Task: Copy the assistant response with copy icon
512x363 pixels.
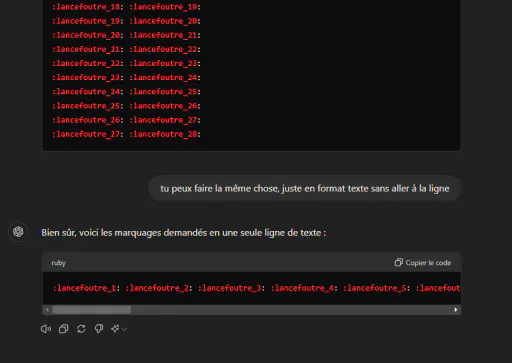Action: (64, 329)
